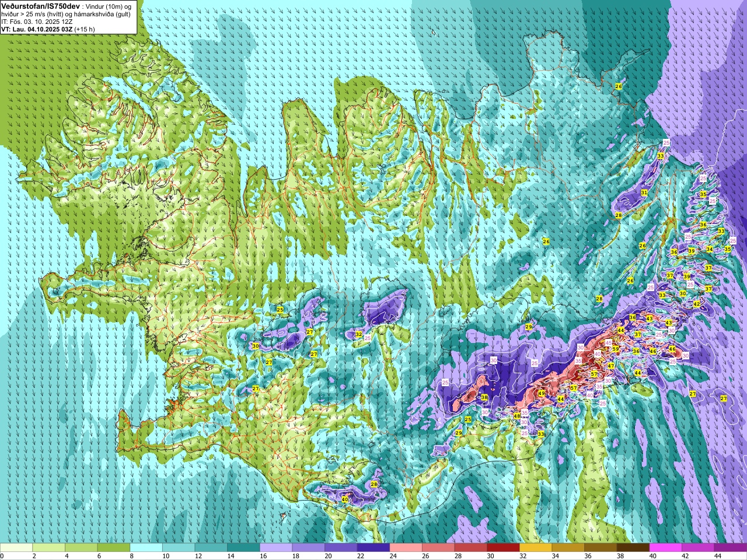Click the 14–16 m/s dark teal legend swatch

pos(243,548)
